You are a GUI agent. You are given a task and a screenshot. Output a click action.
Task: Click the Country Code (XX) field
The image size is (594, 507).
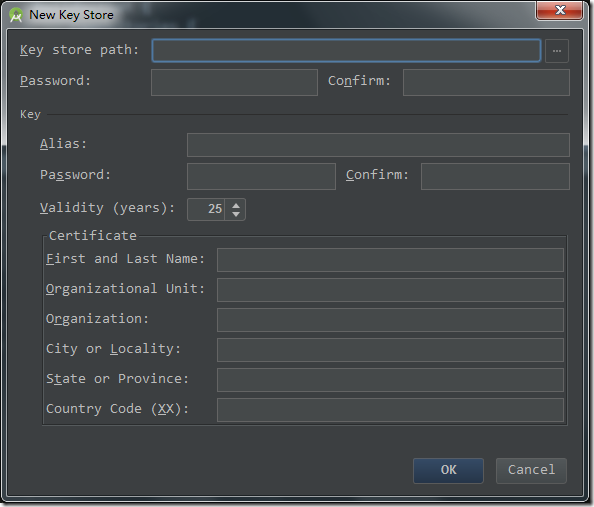pos(390,410)
